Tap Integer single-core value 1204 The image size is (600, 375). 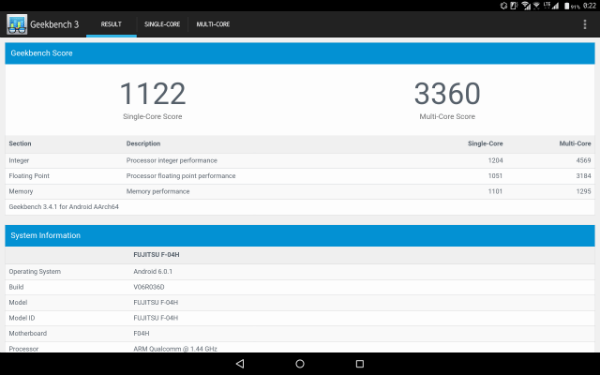(496, 160)
